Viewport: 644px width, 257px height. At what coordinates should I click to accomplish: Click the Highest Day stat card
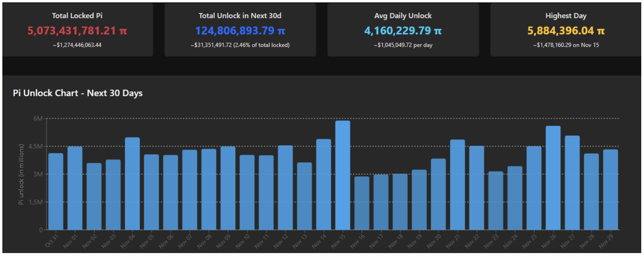click(x=566, y=30)
